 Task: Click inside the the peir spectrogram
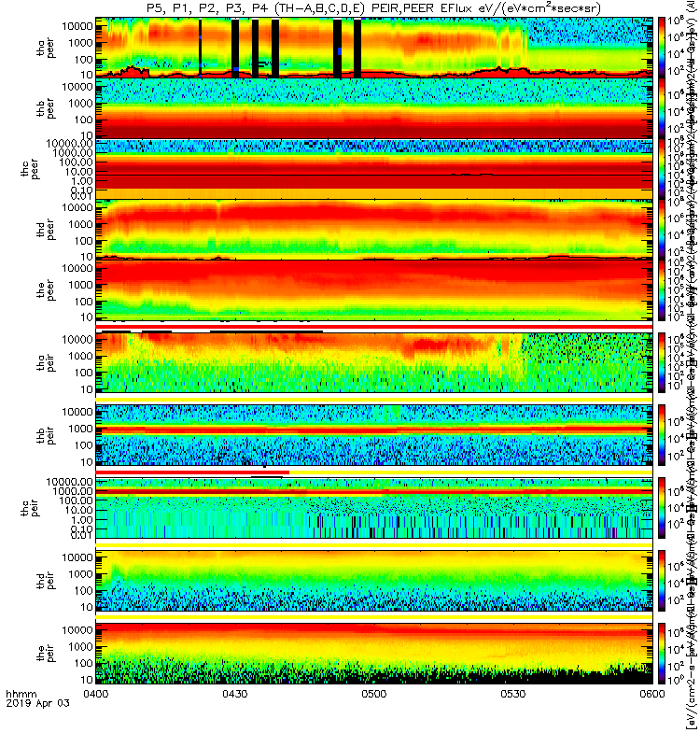click(x=374, y=653)
